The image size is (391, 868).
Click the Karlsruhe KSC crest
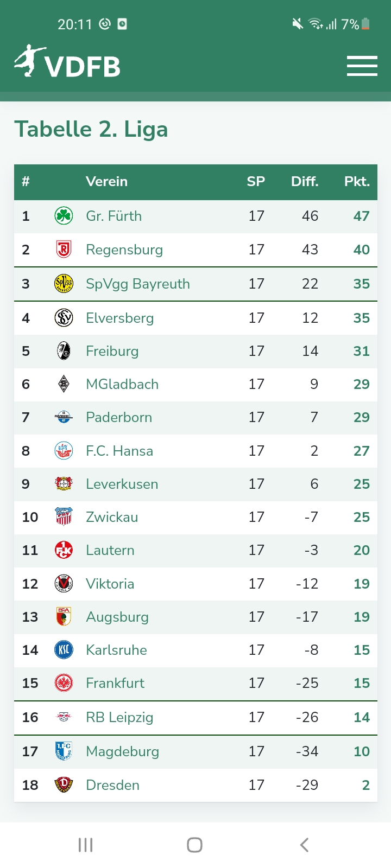[x=64, y=650]
